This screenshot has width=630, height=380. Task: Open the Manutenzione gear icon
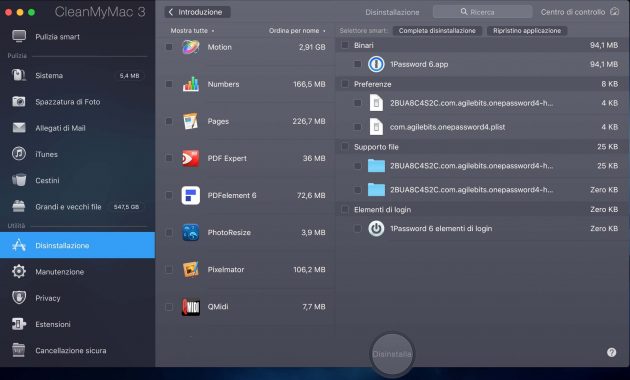pyautogui.click(x=19, y=272)
